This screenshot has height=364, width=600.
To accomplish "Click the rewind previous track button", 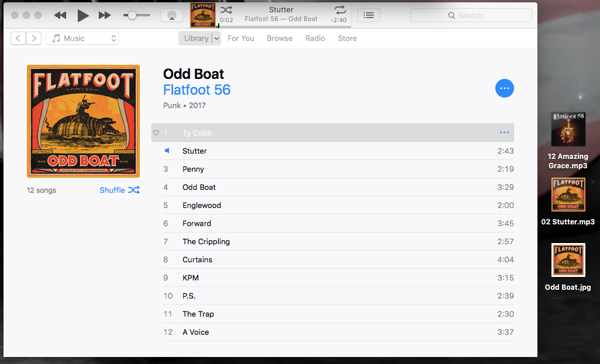I will (x=60, y=15).
